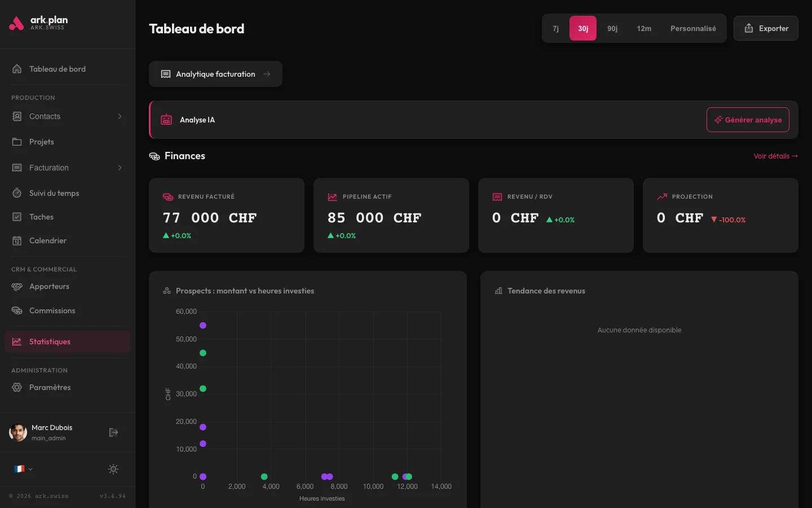
Task: Click the Commissions icon
Action: (x=17, y=310)
